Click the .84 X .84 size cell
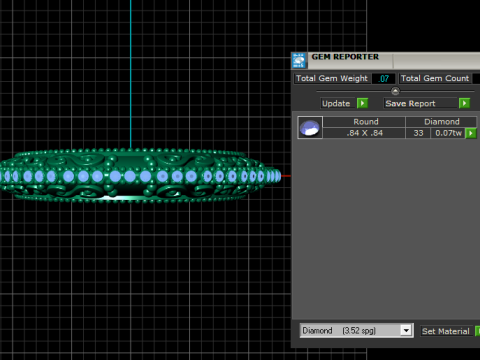This screenshot has height=360, width=480. pyautogui.click(x=364, y=133)
